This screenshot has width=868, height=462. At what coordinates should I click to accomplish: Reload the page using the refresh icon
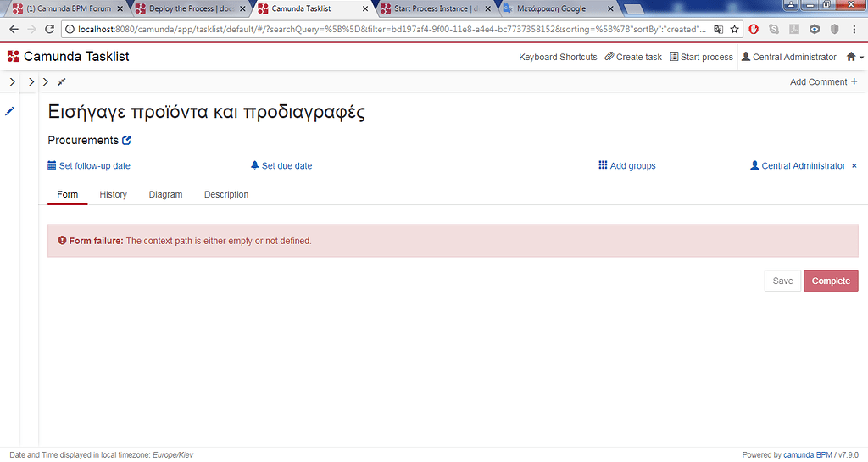(49, 29)
